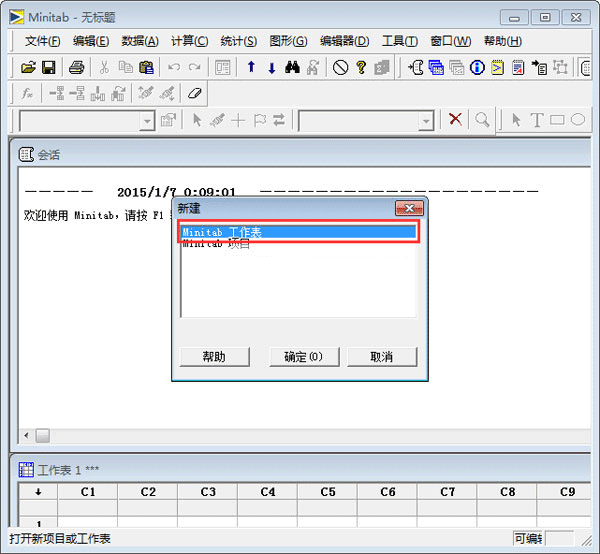Click the yellow History notepad icon

[497, 68]
